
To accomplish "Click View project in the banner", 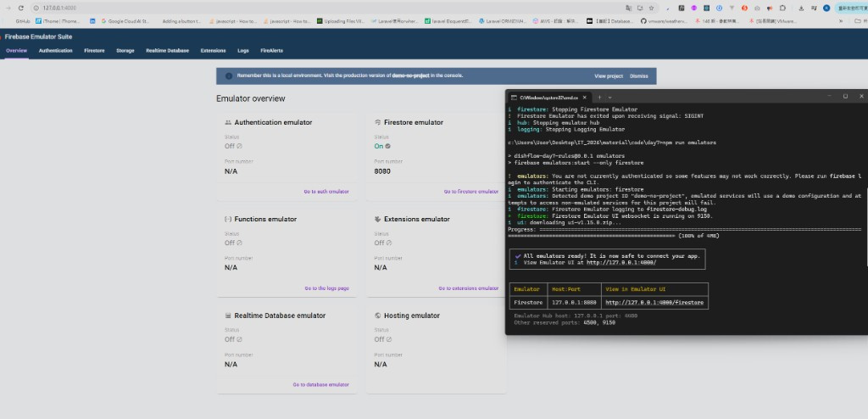I will click(x=609, y=76).
